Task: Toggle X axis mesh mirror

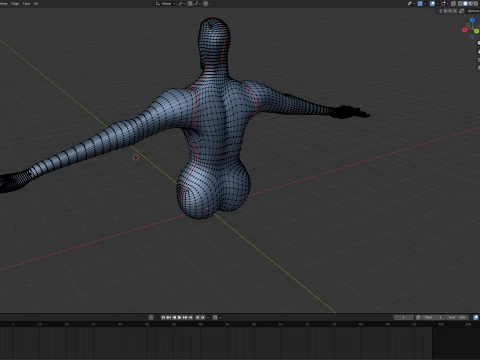Action: 445,11
